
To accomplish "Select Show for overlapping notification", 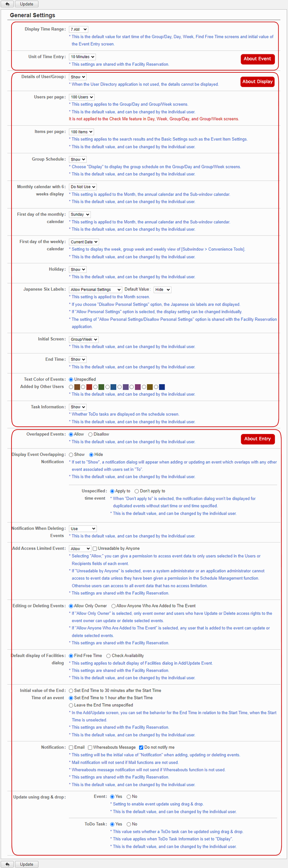I will [71, 455].
